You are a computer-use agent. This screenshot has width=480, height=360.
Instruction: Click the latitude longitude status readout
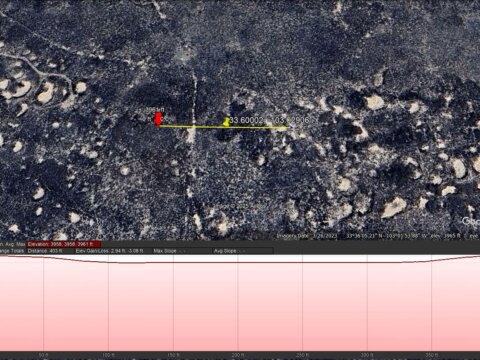tap(382, 236)
